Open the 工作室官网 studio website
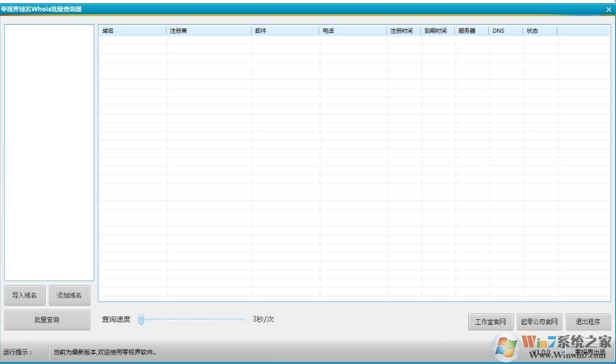Screen dimensions: 616x364 coord(490,322)
